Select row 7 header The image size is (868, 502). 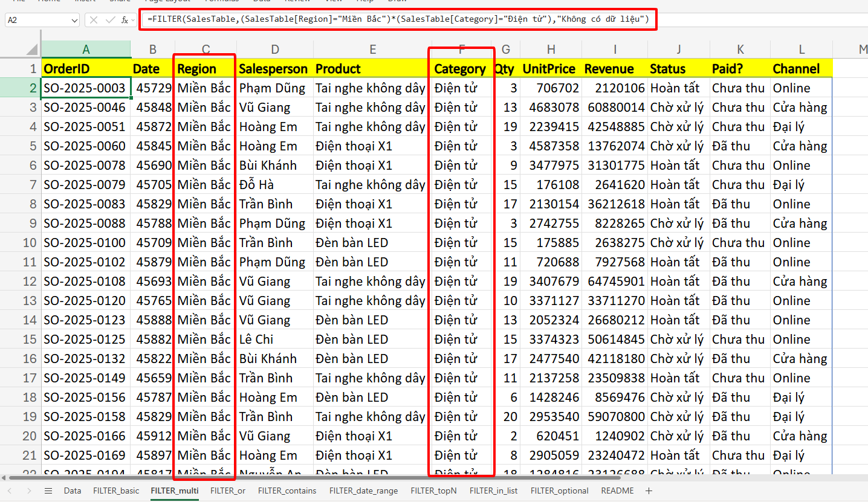coord(21,185)
